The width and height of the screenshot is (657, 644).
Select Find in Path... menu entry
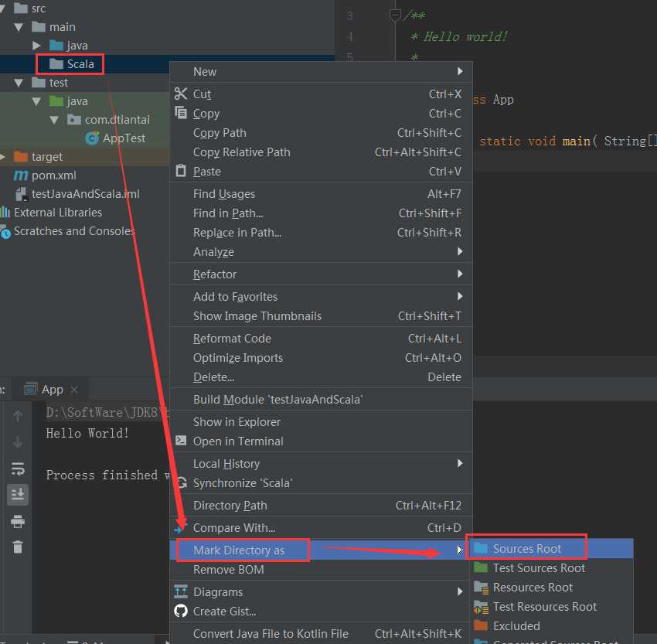click(321, 213)
